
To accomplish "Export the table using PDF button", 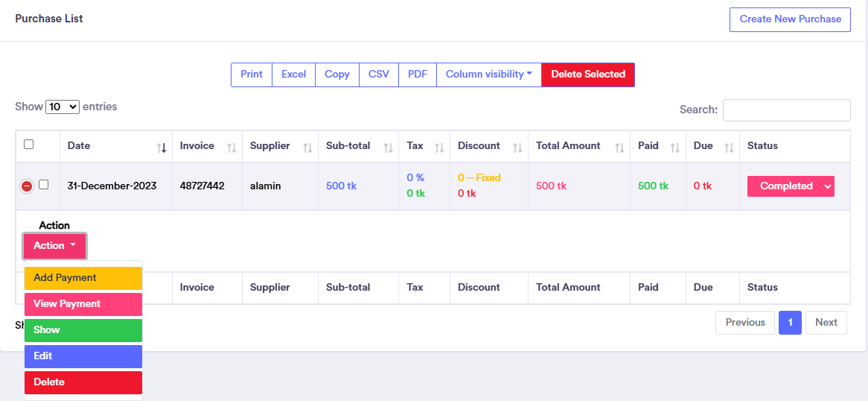I will point(418,75).
